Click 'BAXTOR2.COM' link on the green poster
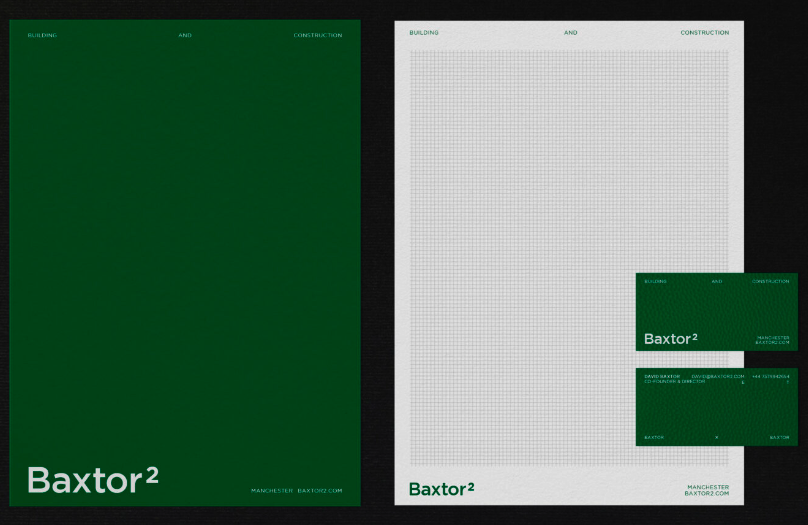This screenshot has width=808, height=525. point(320,490)
